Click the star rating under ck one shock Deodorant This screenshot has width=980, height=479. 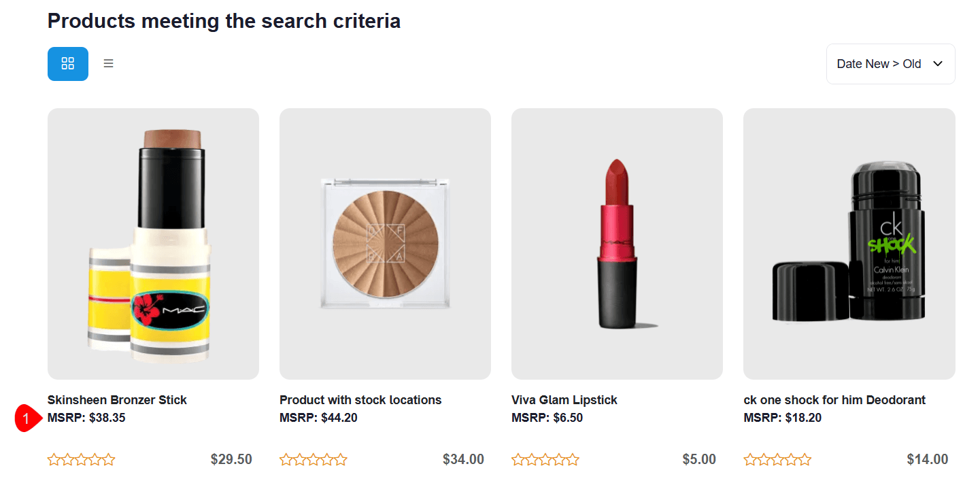777,460
